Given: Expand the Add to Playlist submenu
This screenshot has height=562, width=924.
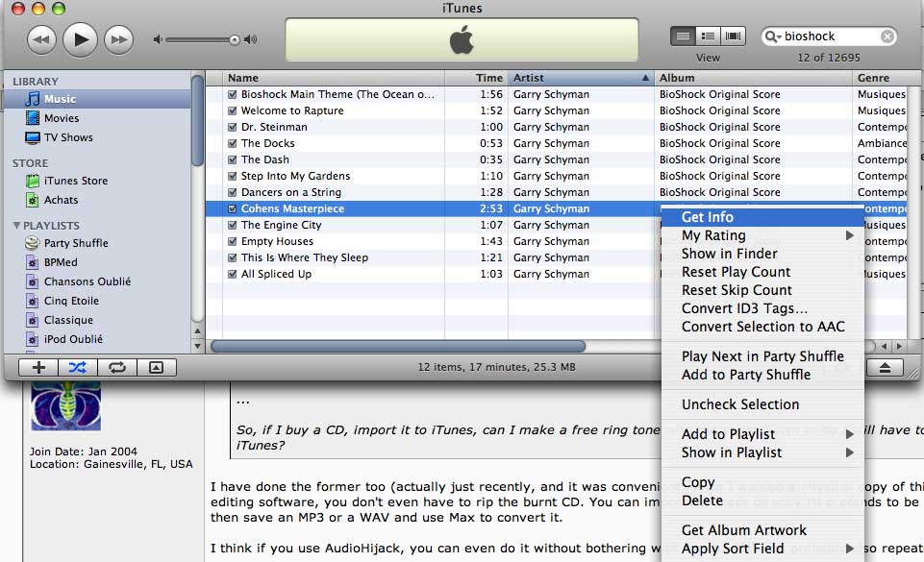Looking at the screenshot, I should [762, 434].
